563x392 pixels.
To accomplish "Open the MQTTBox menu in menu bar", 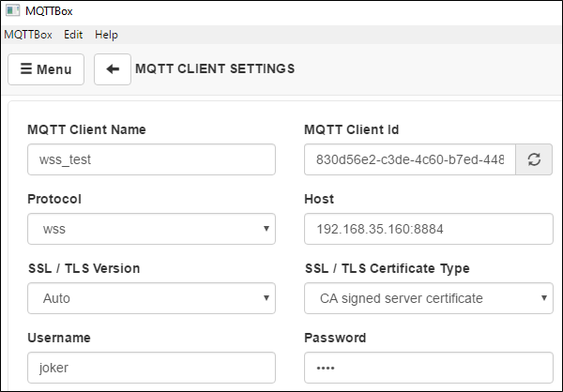I will (28, 35).
